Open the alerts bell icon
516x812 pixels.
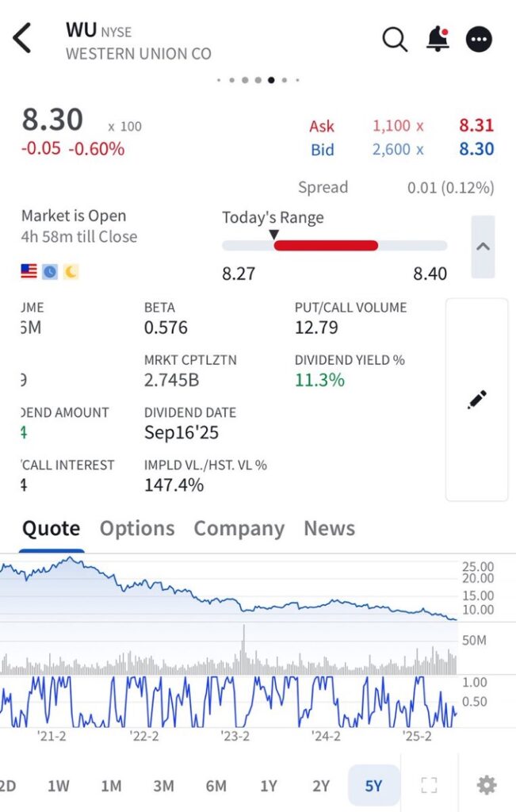pos(438,39)
